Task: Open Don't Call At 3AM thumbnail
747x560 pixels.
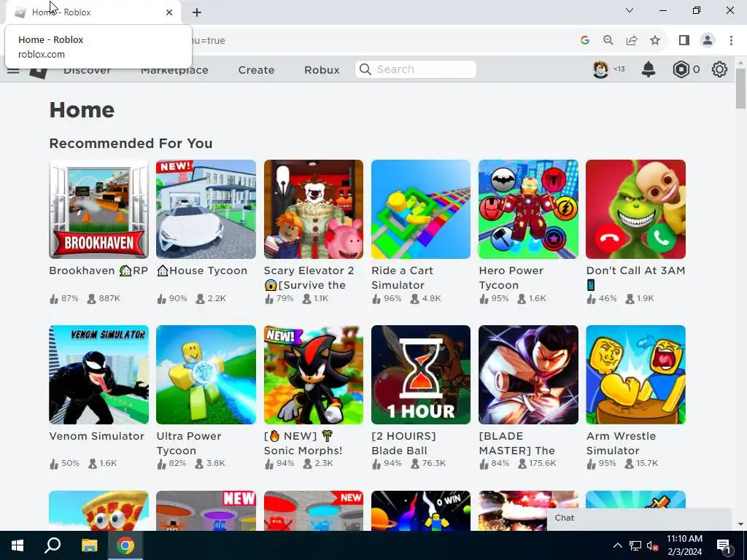Action: pyautogui.click(x=635, y=209)
